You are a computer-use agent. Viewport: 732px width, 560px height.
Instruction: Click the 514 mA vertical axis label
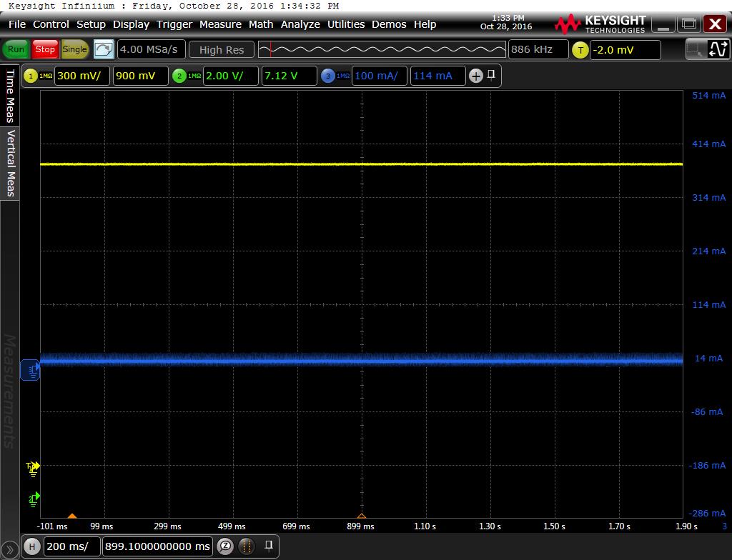(708, 96)
